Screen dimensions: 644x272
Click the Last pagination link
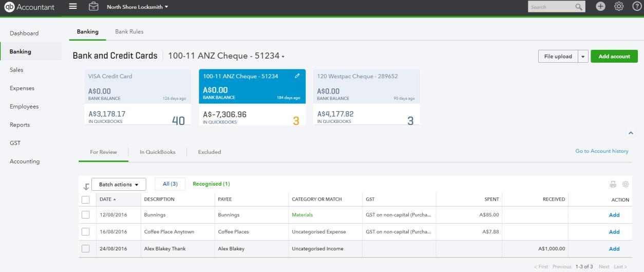click(620, 267)
